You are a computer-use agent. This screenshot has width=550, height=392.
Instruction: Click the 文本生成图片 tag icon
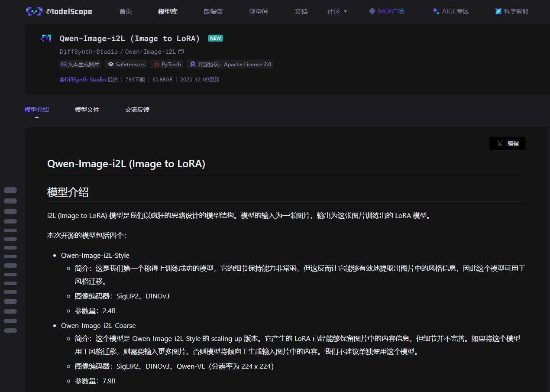[x=64, y=64]
